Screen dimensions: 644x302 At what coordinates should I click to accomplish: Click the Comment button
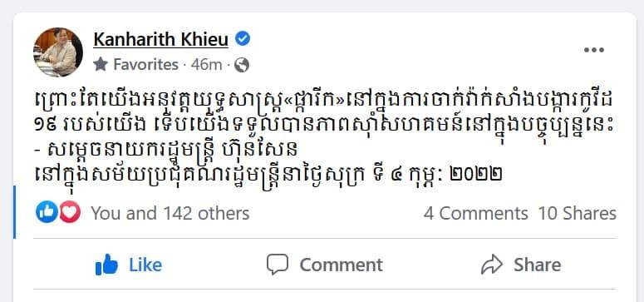324,265
